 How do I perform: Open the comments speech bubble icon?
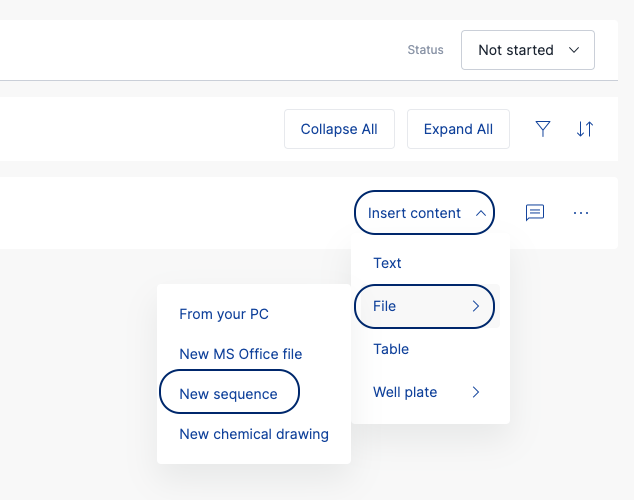pyautogui.click(x=535, y=213)
